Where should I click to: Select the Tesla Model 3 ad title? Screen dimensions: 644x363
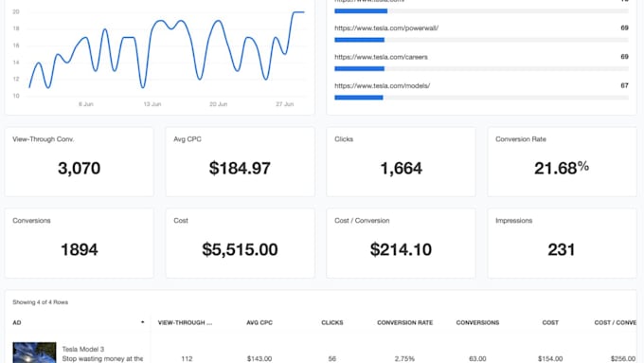pyautogui.click(x=83, y=349)
